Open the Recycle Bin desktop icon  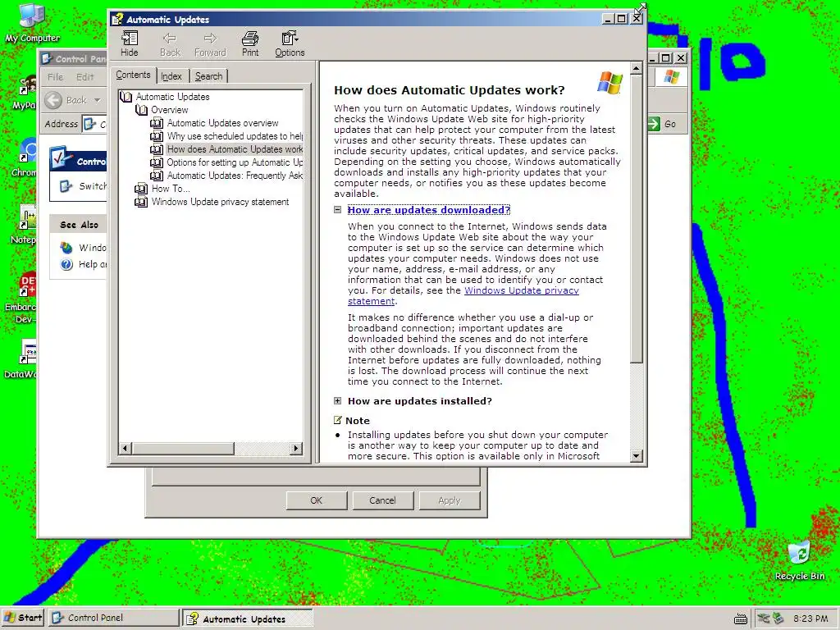(x=799, y=560)
